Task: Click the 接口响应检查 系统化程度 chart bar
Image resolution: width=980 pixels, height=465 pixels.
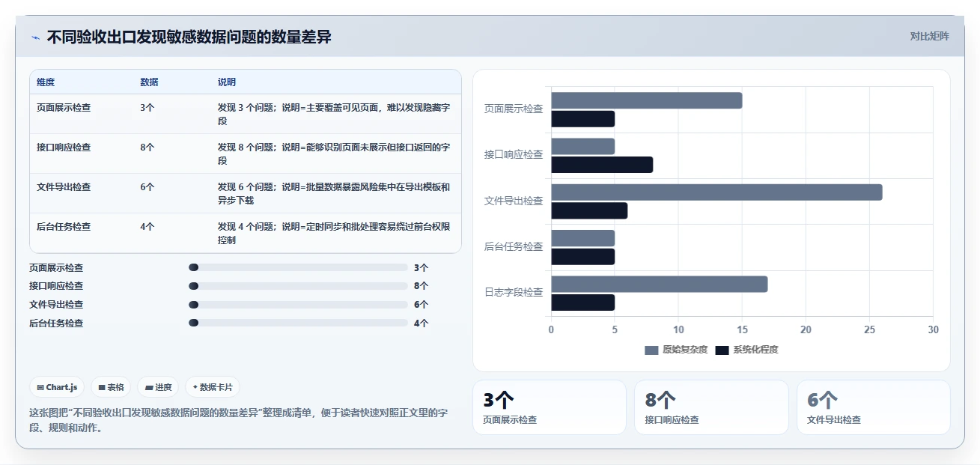Action: click(602, 165)
